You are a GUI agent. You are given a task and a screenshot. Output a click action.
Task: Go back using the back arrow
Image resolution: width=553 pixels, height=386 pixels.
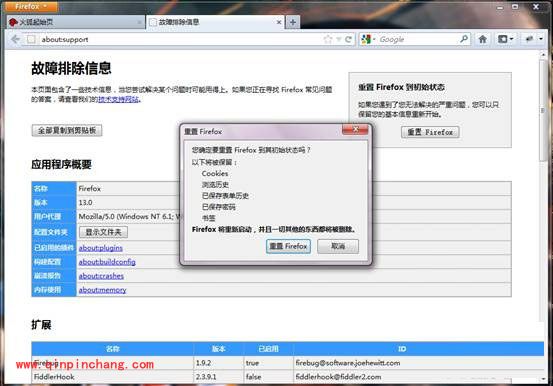click(15, 39)
